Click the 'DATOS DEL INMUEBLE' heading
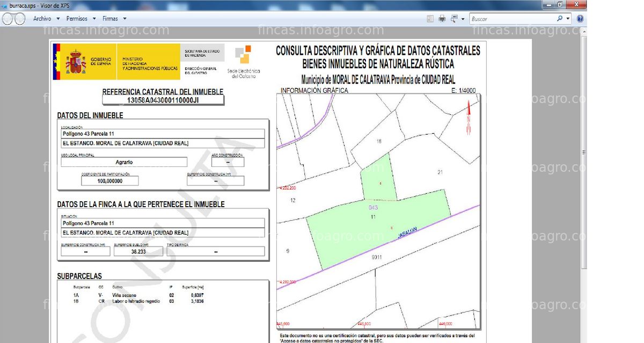 coord(90,115)
